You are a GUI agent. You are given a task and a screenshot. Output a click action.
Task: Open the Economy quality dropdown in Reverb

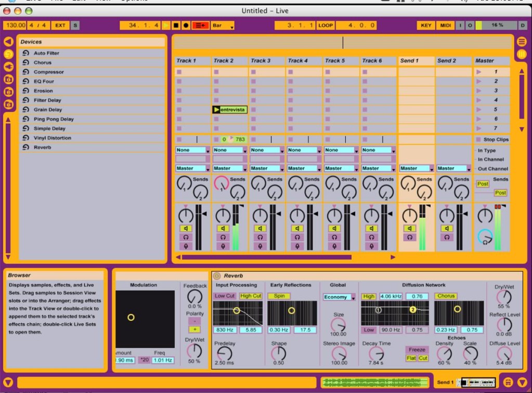[x=339, y=297]
